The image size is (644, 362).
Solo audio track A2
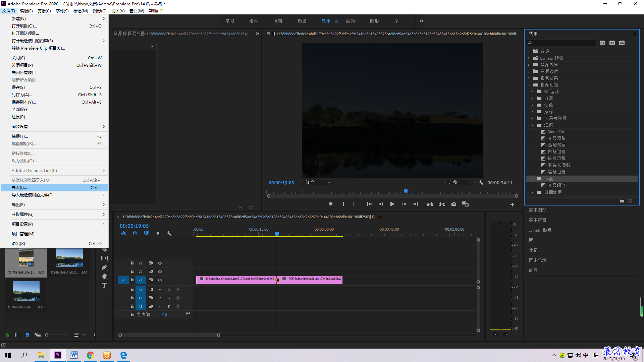click(169, 298)
